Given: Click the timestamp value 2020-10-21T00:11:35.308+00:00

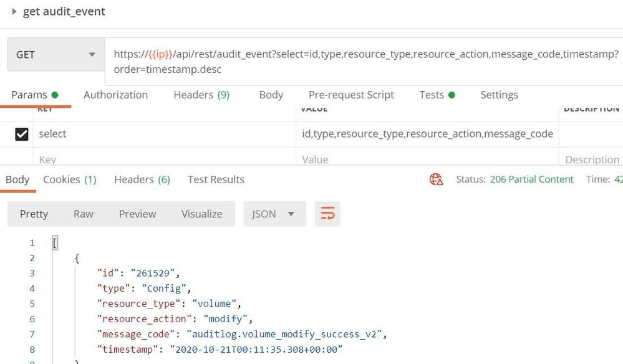Looking at the screenshot, I should [x=256, y=349].
